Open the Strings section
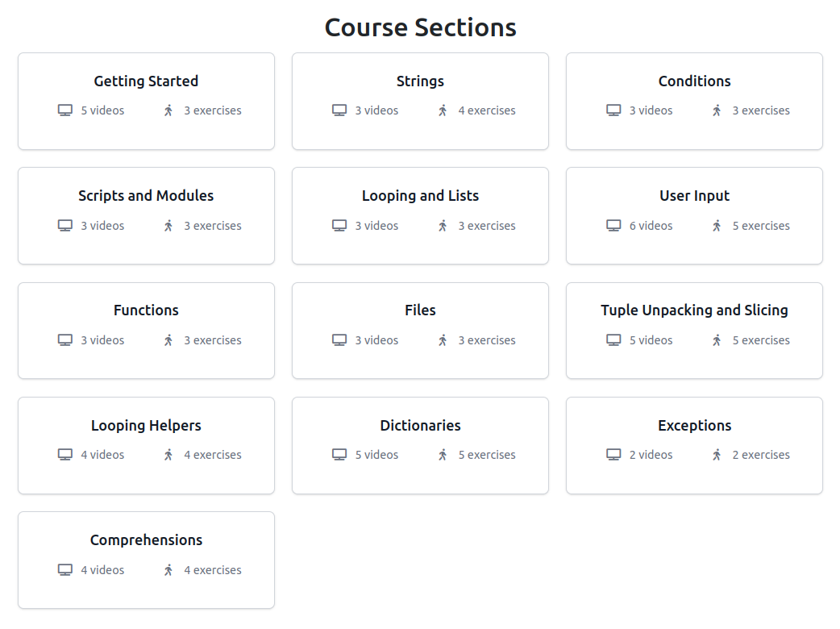This screenshot has height=629, width=840. [420, 101]
